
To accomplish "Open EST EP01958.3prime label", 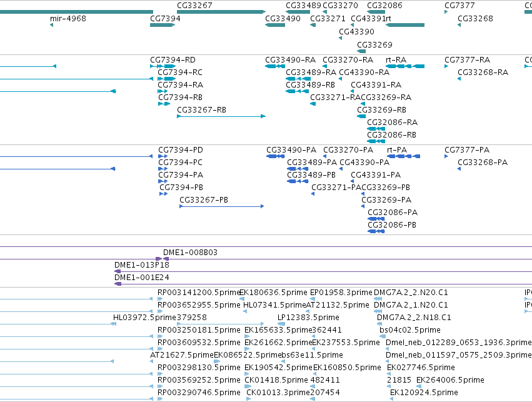I will click(x=341, y=293).
